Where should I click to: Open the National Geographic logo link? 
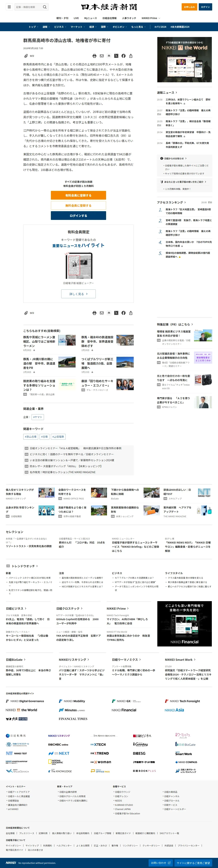pyautogui.click(x=56, y=762)
